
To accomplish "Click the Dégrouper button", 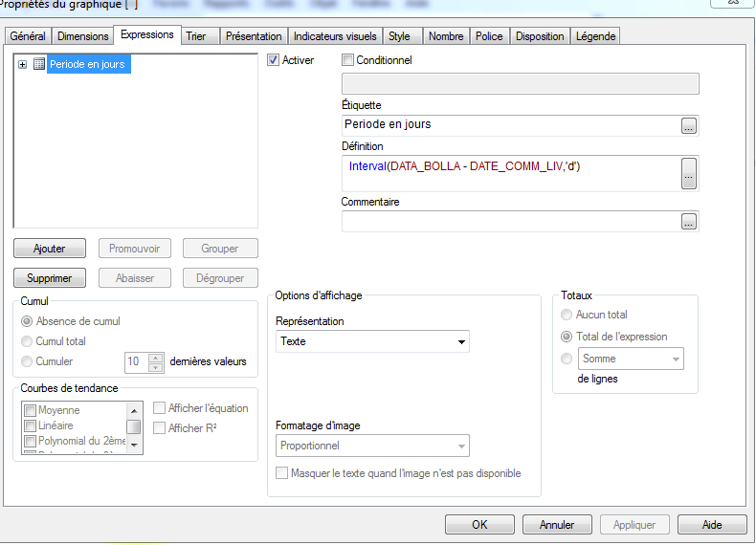I will point(220,278).
